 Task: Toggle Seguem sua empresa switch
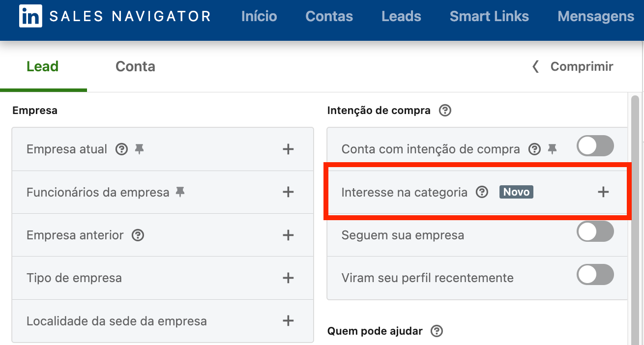tap(595, 231)
